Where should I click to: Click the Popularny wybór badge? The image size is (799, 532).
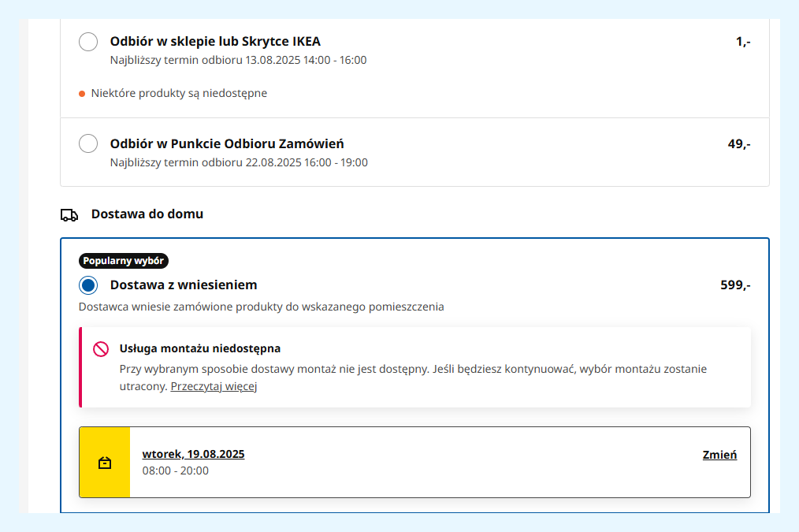coord(124,262)
